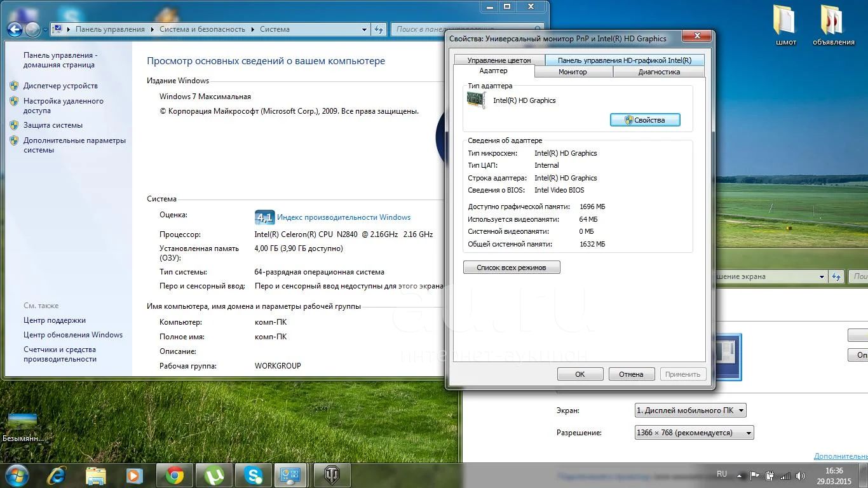Click the WORKGROUP value text
The width and height of the screenshot is (868, 488).
278,366
